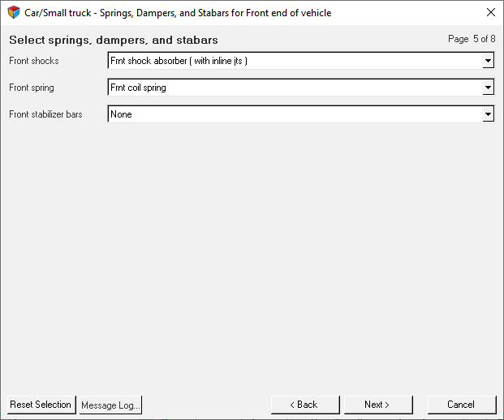Open the Front spring dropdown arrow

pyautogui.click(x=488, y=88)
